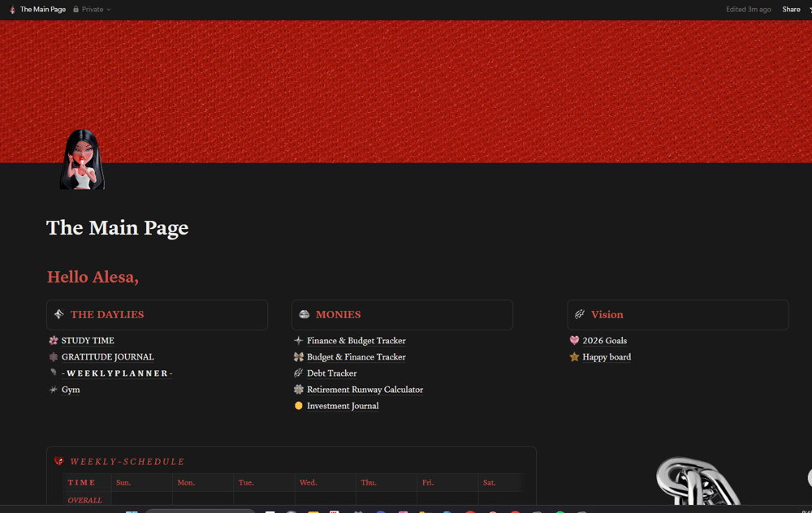Open the GRATITUDE JOURNAL page
812x513 pixels.
[x=107, y=356]
